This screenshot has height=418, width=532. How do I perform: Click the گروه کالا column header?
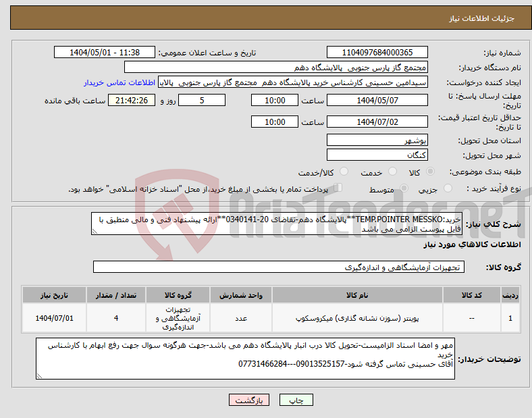(x=178, y=295)
